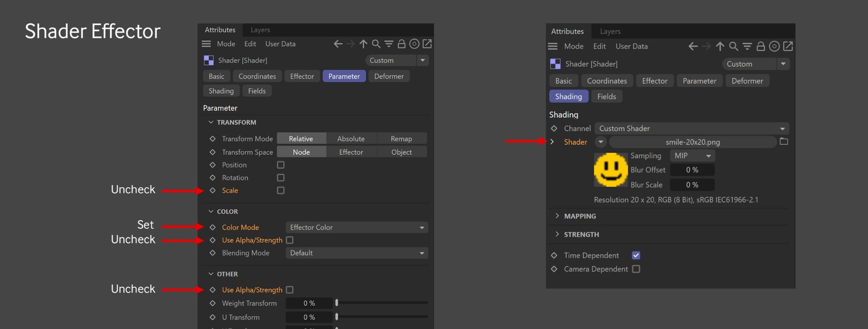Click the target circle icon in the right Attributes panel

pyautogui.click(x=774, y=46)
